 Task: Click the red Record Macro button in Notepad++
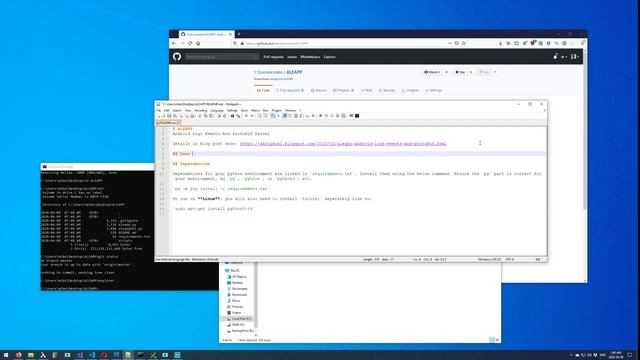click(x=320, y=116)
